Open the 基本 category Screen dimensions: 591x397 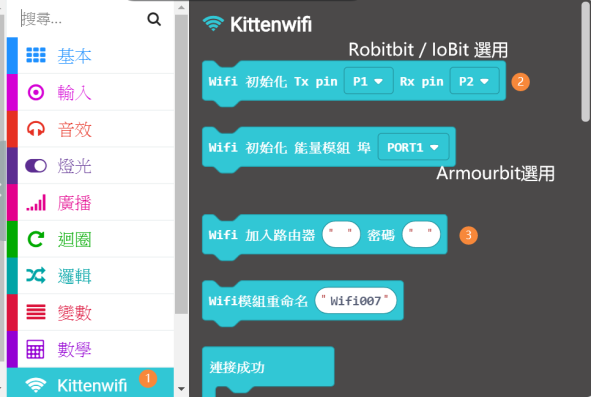point(90,55)
